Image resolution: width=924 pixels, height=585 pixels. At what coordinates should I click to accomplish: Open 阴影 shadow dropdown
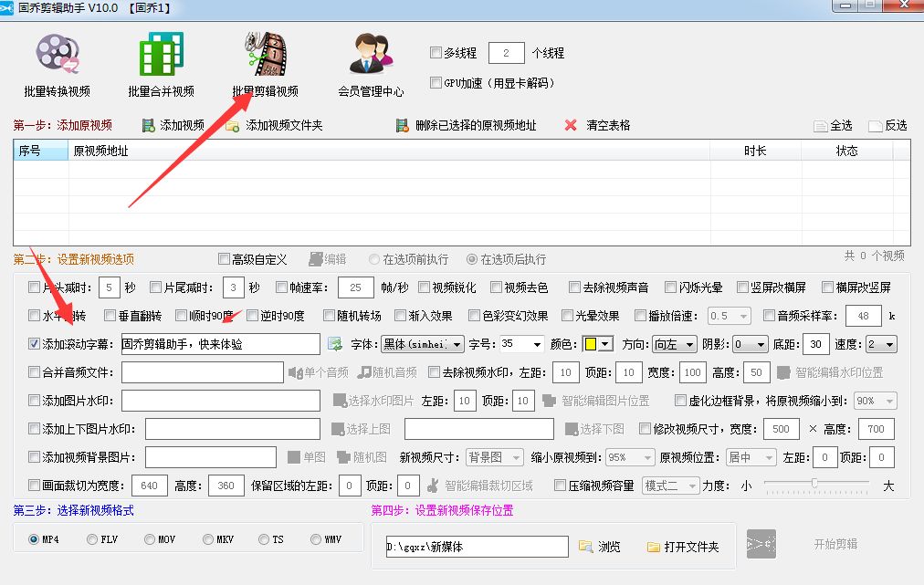(x=751, y=344)
